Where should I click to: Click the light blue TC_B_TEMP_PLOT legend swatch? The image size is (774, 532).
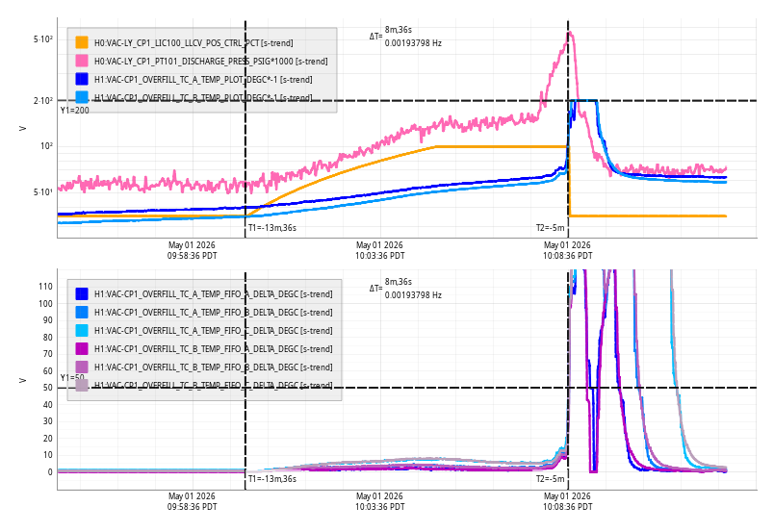pos(82,97)
